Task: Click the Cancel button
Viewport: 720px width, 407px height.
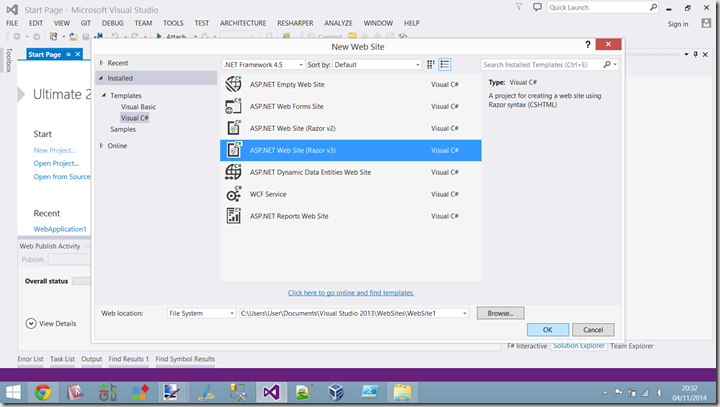Action: pos(593,330)
